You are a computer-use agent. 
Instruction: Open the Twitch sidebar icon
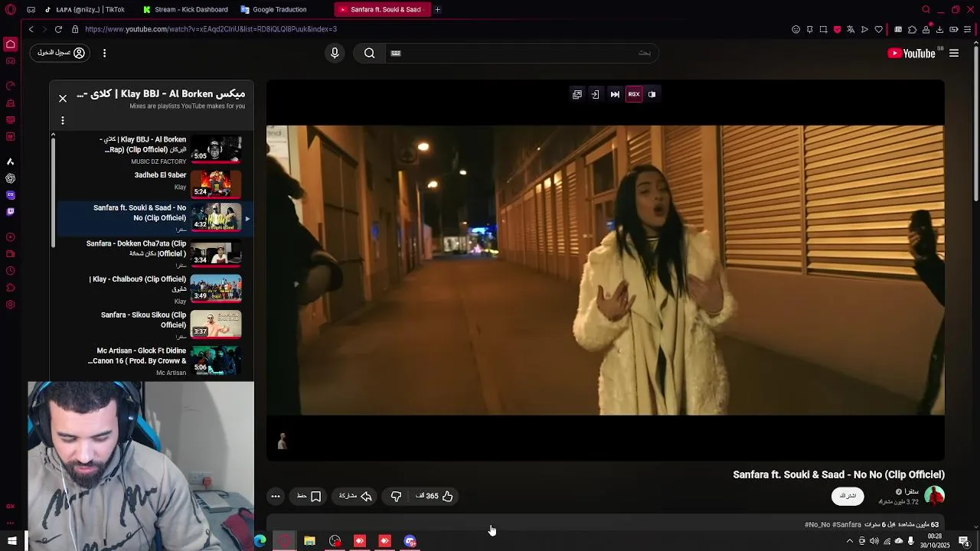10,212
